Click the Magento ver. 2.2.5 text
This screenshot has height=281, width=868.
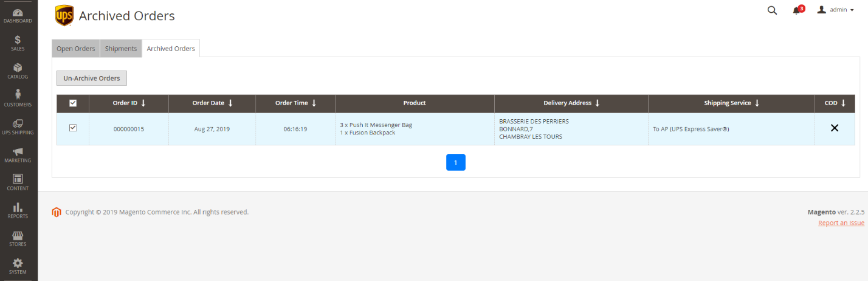836,212
